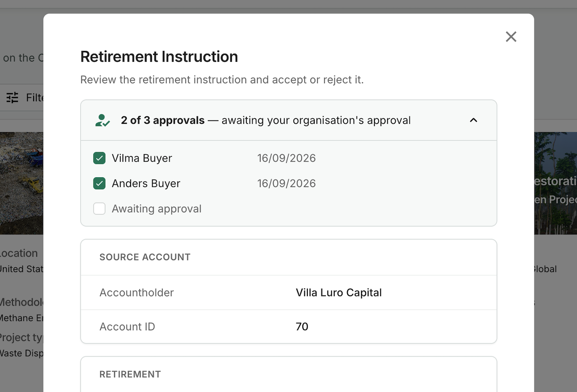Click the Accountholder row label
This screenshot has width=577, height=392.
pyautogui.click(x=136, y=293)
